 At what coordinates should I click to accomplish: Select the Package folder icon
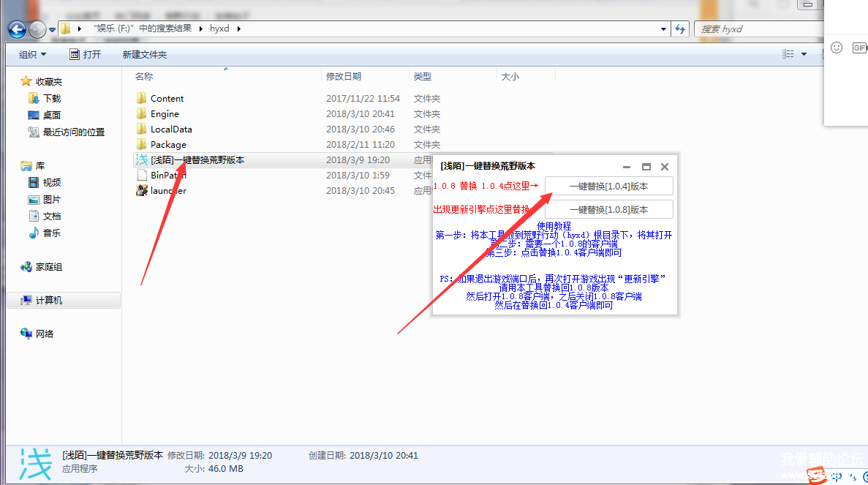141,145
